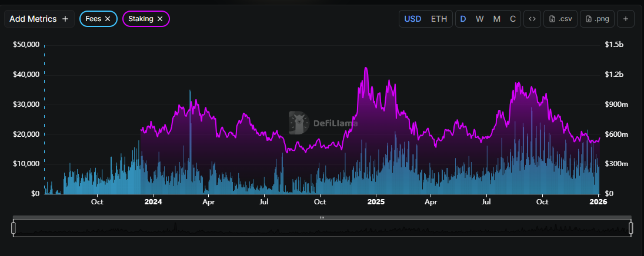644x256 pixels.
Task: Open the embed code button
Action: click(x=532, y=19)
